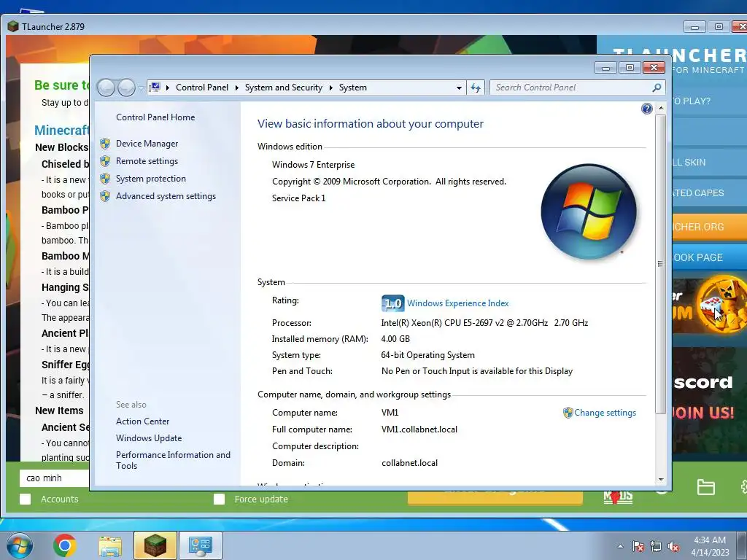Viewport: 747px width, 560px height.
Task: Minimize the System Control Panel window
Action: click(605, 68)
